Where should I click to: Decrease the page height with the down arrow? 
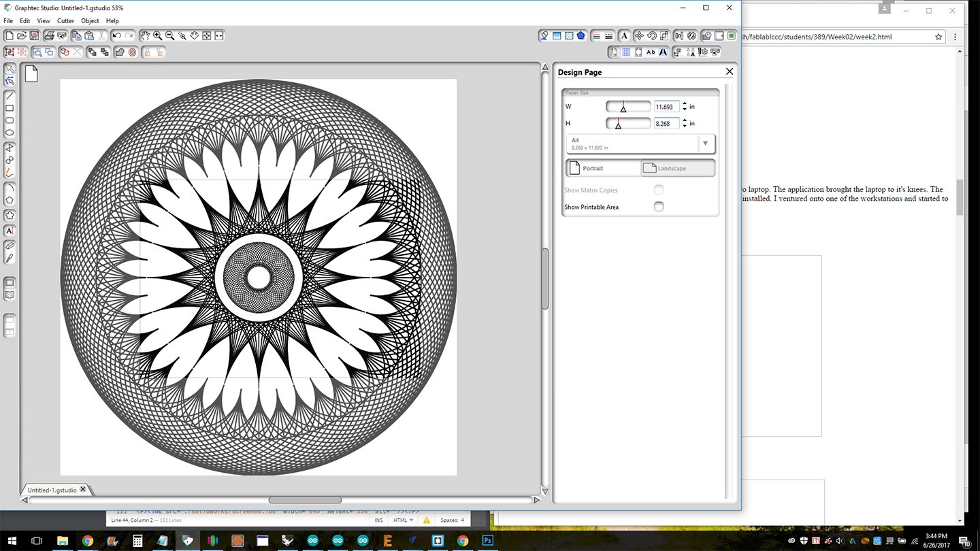685,127
